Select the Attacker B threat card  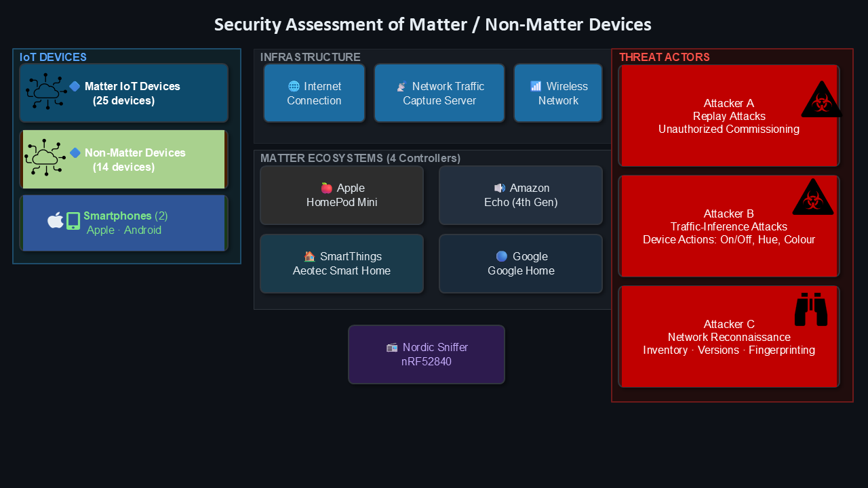pos(729,226)
